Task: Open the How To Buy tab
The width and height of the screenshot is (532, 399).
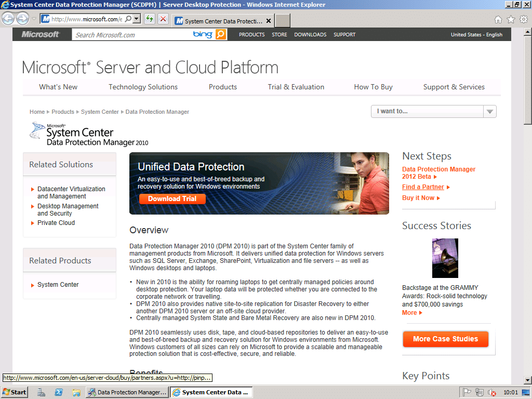Action: (x=373, y=87)
